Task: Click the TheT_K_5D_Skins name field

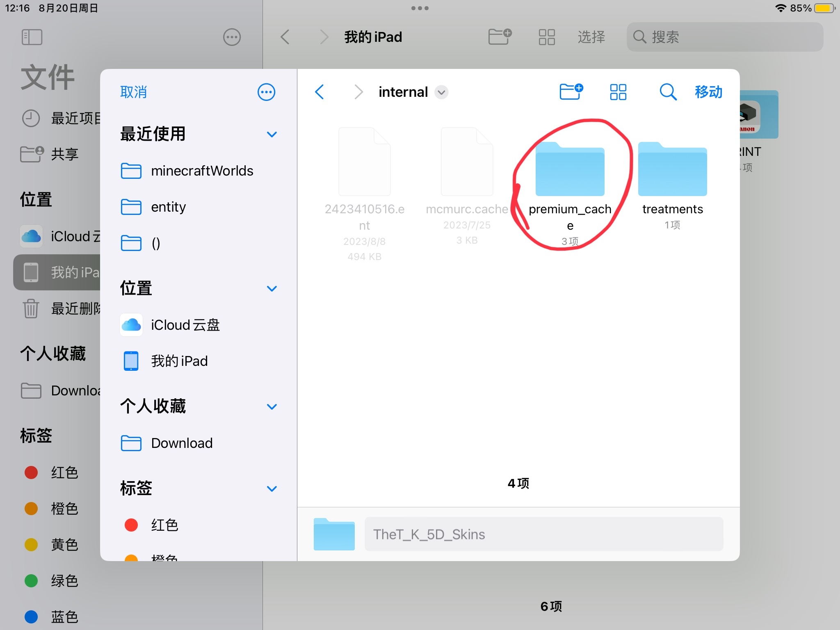Action: pos(543,534)
